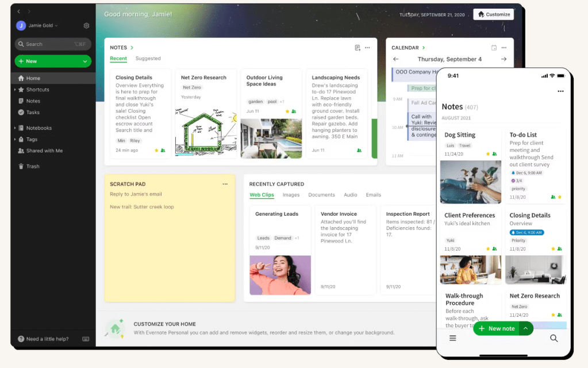Open the mobile hamburger menu
Screen dimensions: 588x368
pyautogui.click(x=452, y=338)
